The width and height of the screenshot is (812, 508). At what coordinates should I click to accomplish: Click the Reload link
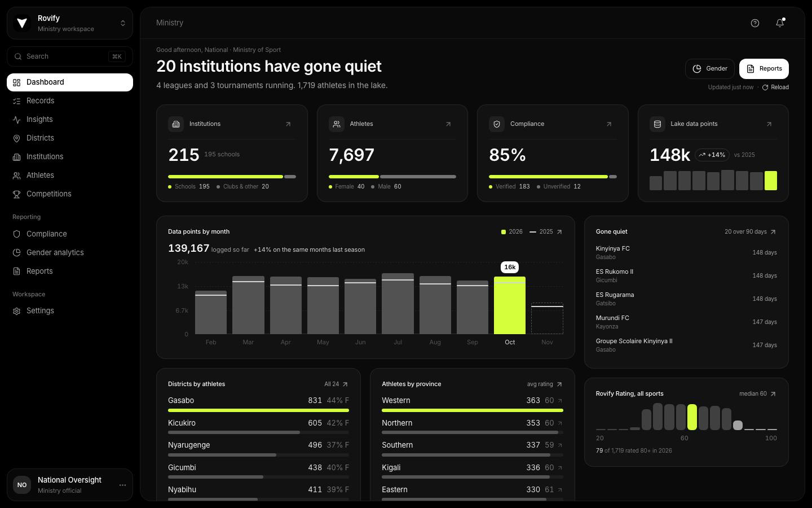[x=775, y=87]
